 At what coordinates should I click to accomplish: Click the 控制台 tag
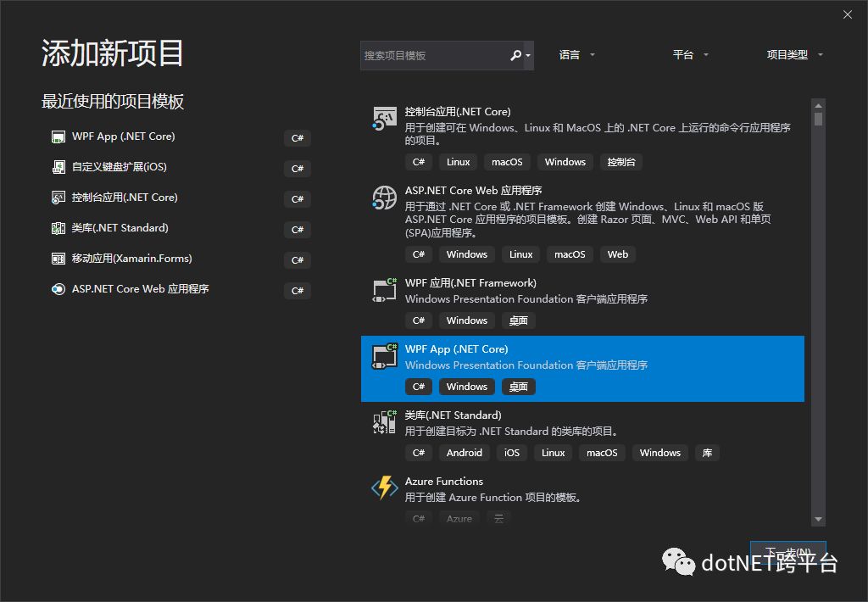(x=621, y=162)
